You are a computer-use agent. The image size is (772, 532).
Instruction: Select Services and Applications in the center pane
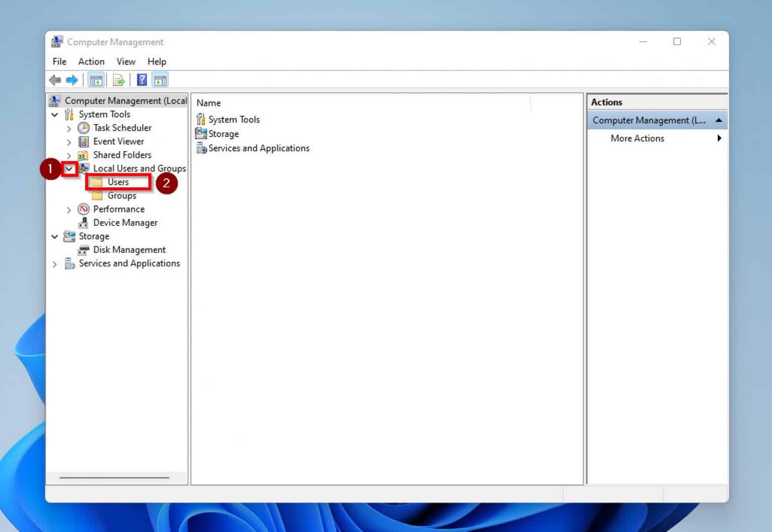tap(258, 148)
